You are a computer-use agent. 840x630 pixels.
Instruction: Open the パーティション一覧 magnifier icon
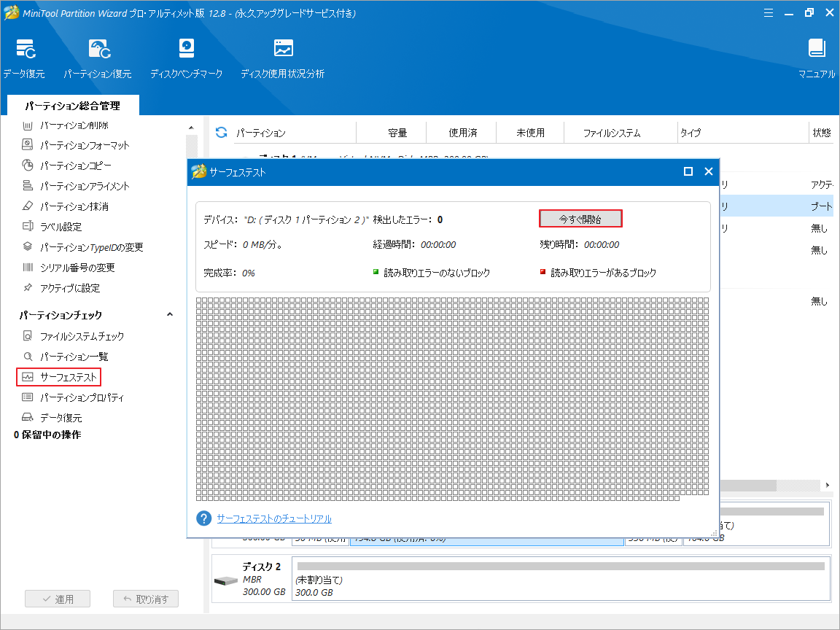(x=27, y=357)
